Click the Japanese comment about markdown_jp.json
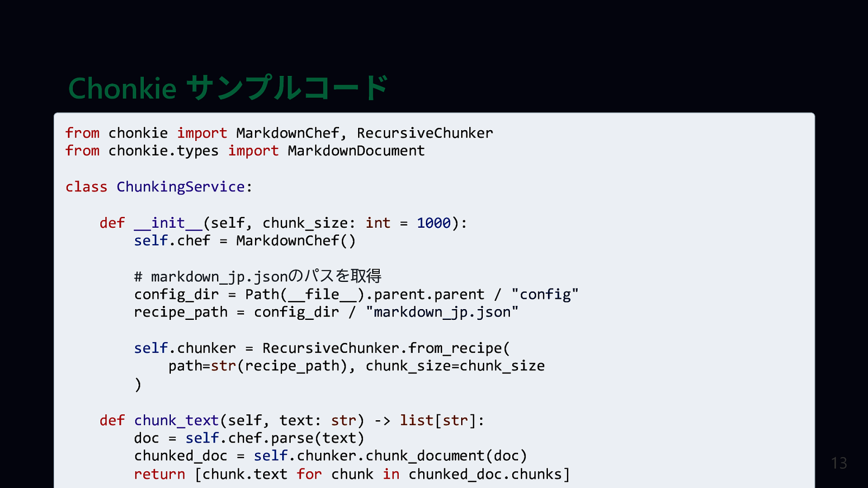This screenshot has width=868, height=488. click(258, 277)
